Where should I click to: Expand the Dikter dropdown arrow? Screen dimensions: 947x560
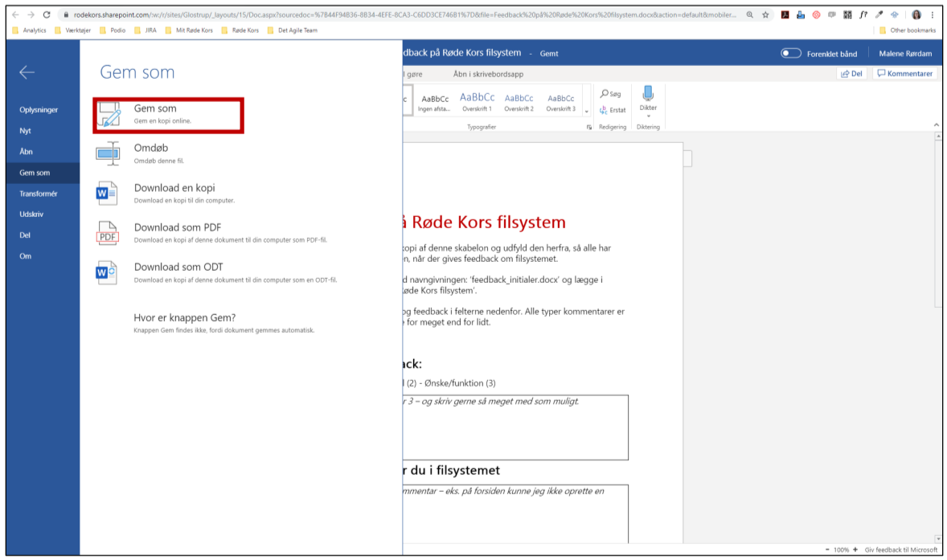tap(648, 116)
